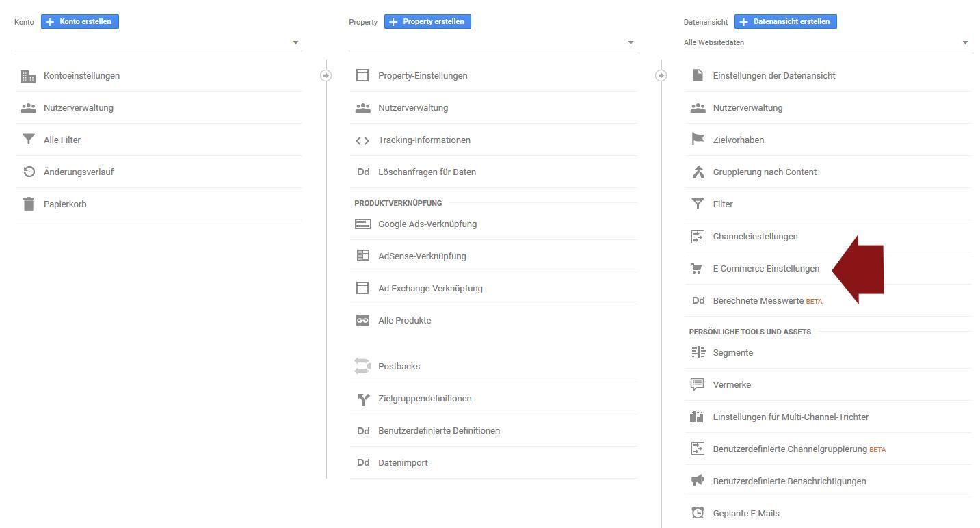The width and height of the screenshot is (980, 528).
Task: Click the Zielvorhaben flag icon
Action: click(x=698, y=140)
